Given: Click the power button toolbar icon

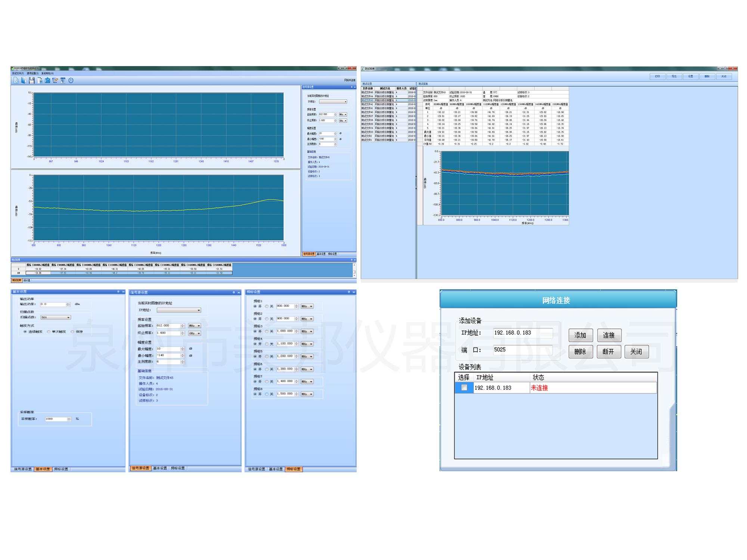Looking at the screenshot, I should (71, 80).
